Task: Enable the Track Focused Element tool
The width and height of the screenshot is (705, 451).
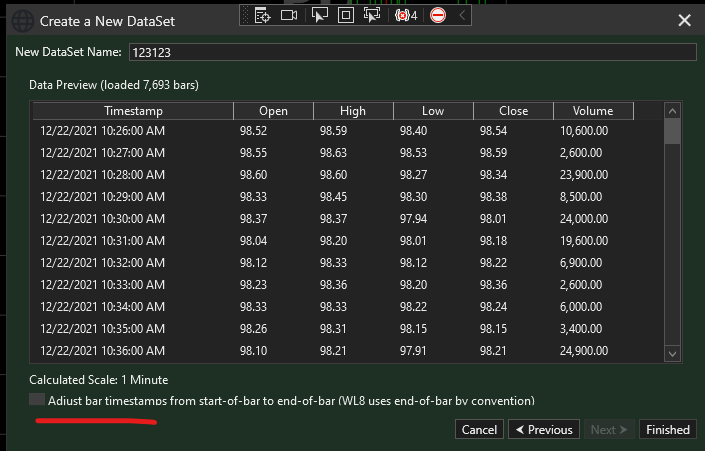Action: pos(371,15)
